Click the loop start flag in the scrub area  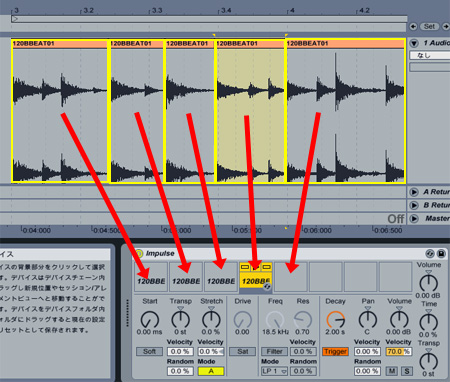(x=14, y=19)
